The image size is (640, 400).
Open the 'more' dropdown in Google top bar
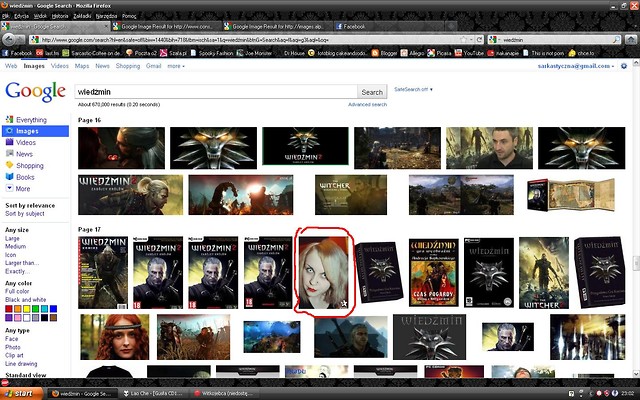click(176, 66)
